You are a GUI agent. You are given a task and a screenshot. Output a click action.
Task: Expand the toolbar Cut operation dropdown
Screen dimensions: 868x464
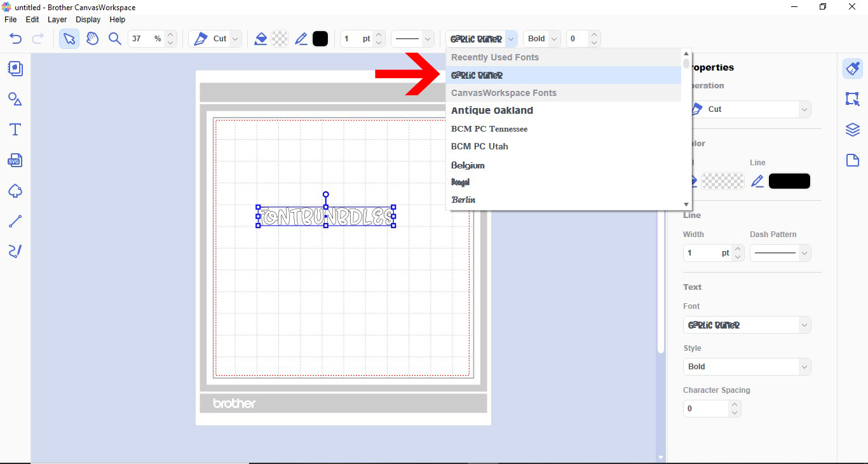236,39
